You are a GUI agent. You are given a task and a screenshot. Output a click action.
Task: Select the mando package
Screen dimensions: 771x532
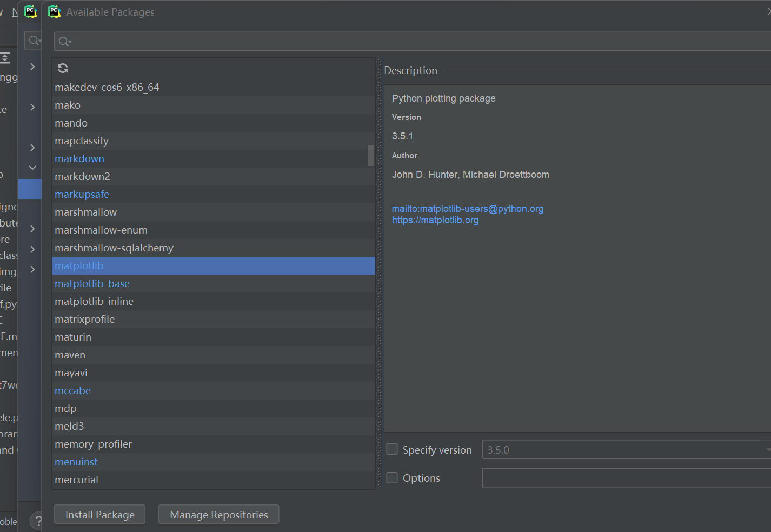pos(213,123)
